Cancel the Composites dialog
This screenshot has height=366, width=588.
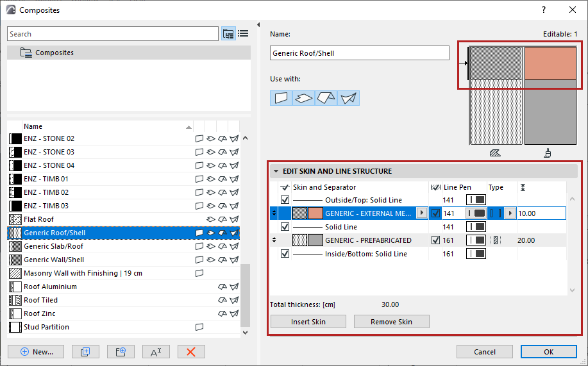click(485, 352)
